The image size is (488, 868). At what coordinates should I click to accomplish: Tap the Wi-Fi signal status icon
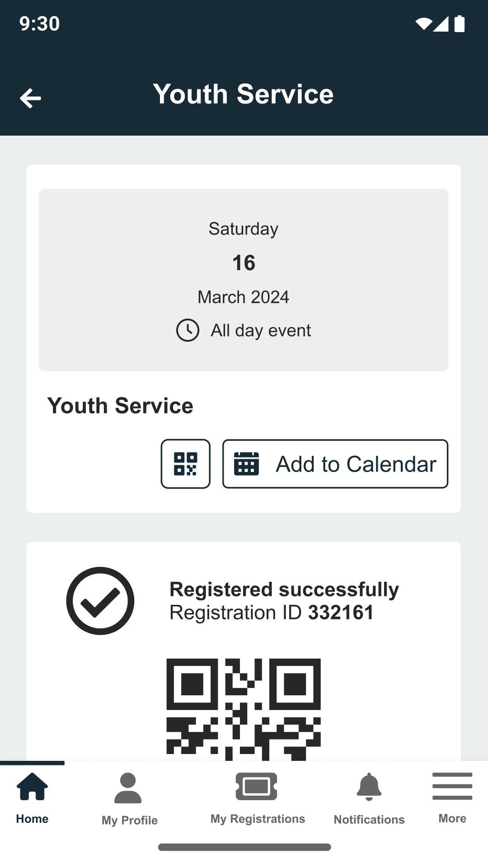(423, 24)
